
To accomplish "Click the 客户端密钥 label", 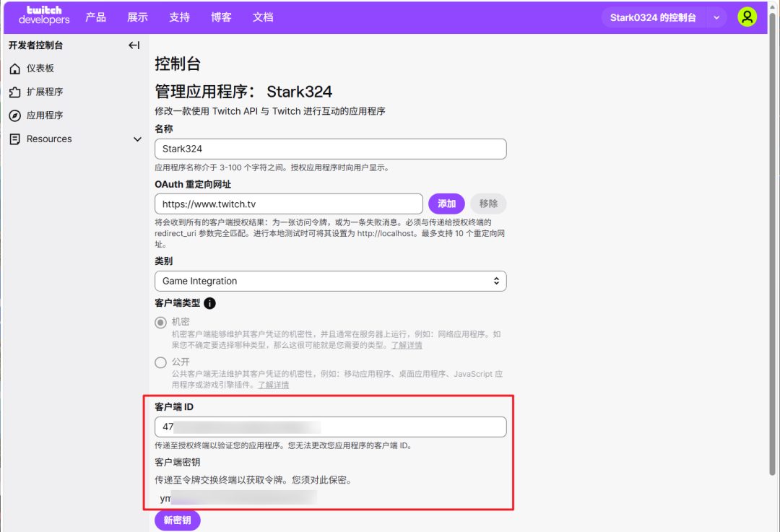I will 177,463.
